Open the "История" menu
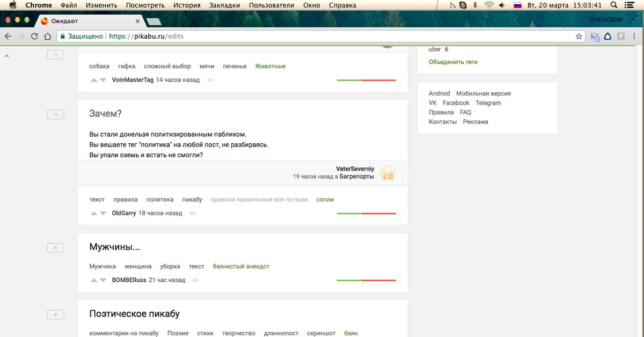 187,5
